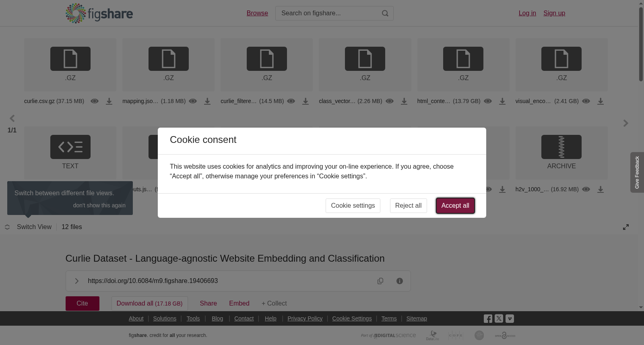This screenshot has width=644, height=345.
Task: Open Help footer link
Action: point(270,318)
